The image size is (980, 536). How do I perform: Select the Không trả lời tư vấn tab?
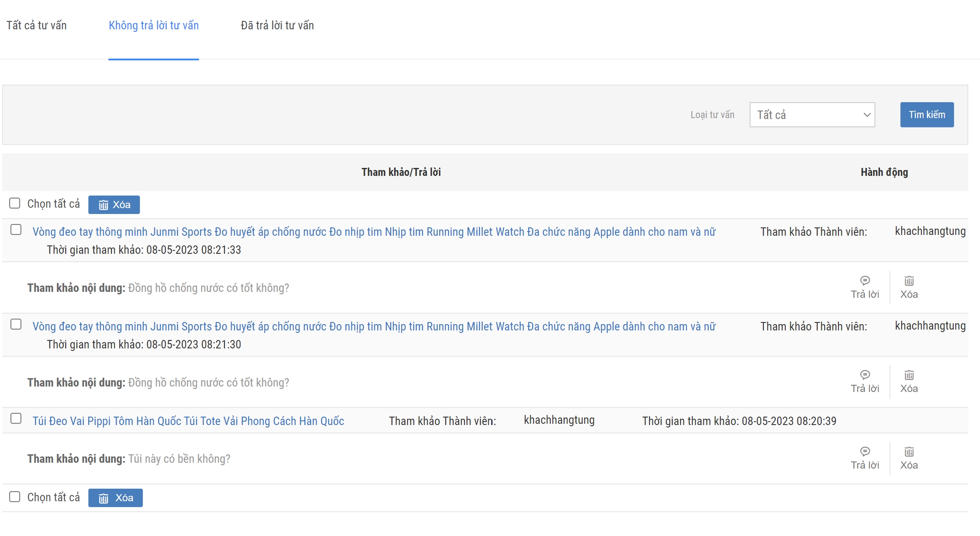pyautogui.click(x=154, y=26)
